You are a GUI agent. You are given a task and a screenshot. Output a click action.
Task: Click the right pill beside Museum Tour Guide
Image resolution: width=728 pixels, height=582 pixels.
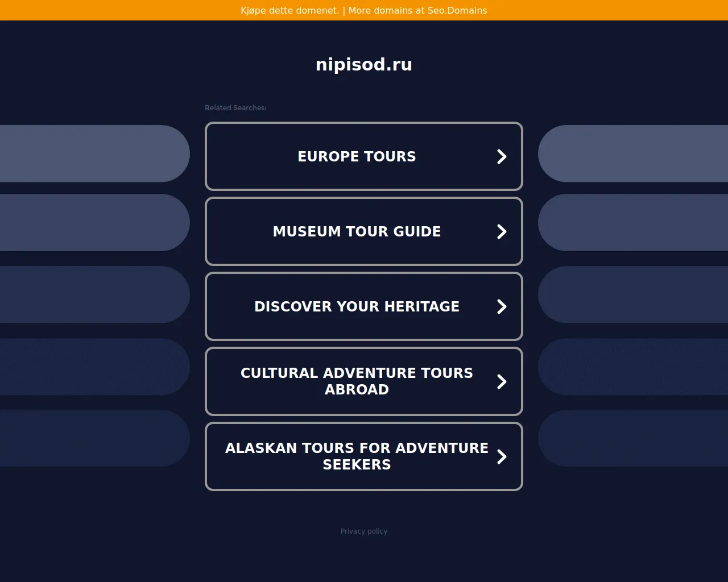pos(632,222)
